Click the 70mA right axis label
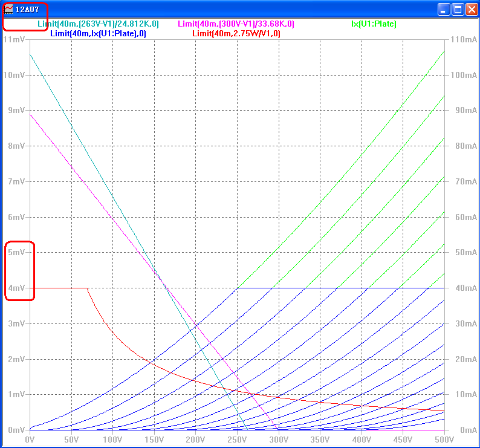 (466, 181)
